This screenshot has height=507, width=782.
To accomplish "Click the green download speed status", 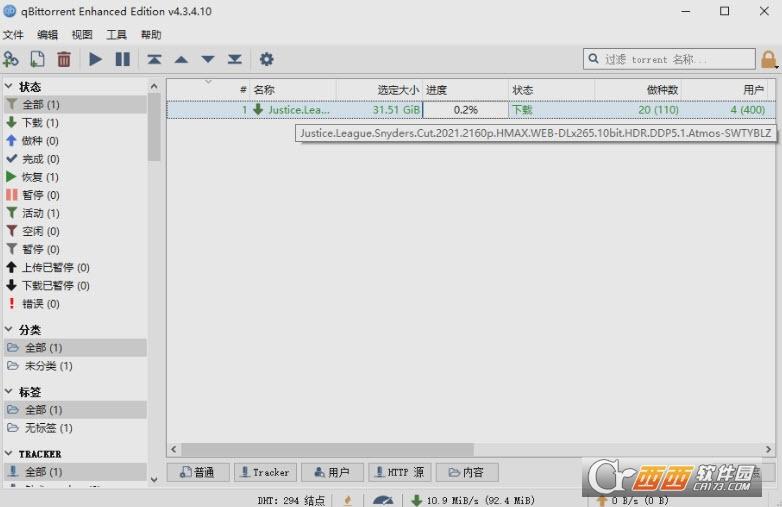I will pos(473,500).
